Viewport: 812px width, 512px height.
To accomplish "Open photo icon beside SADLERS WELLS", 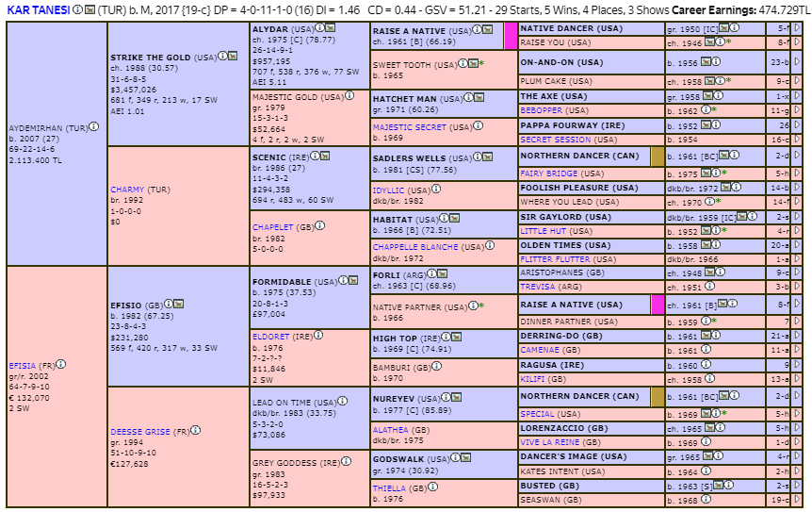I will tap(487, 157).
